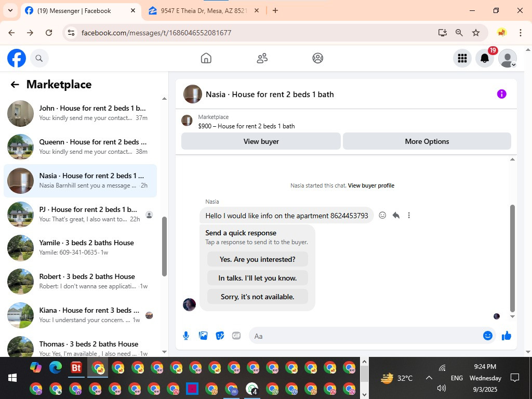Open the tab search dropdown arrow
The width and height of the screenshot is (532, 399).
(x=10, y=10)
